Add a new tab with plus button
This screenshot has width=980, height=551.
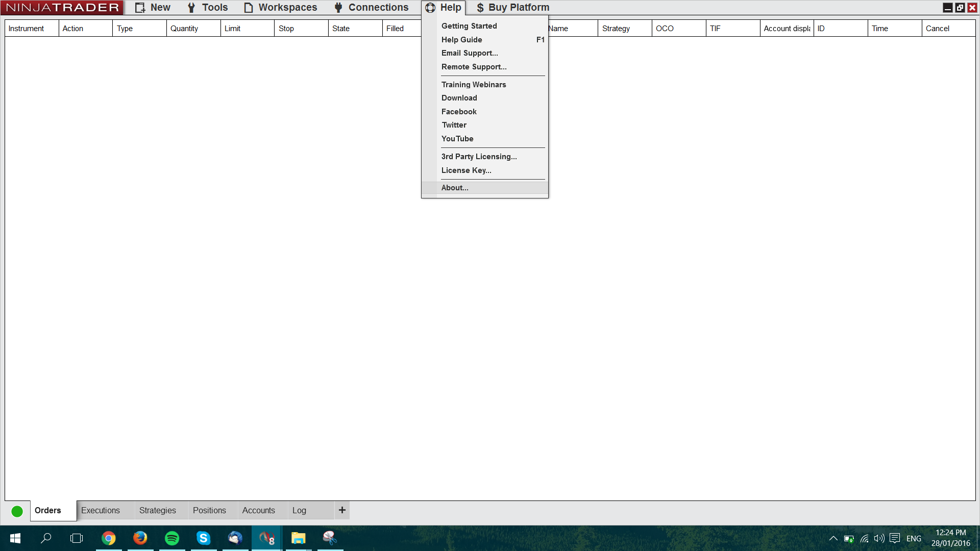click(x=342, y=510)
